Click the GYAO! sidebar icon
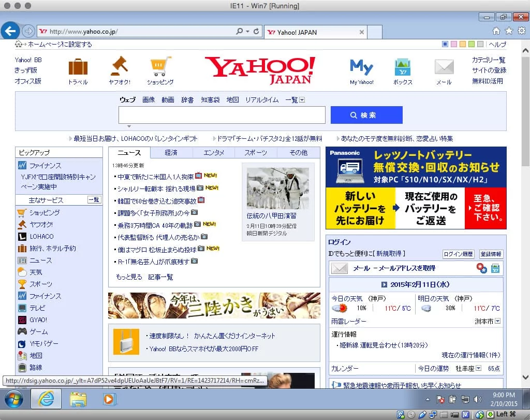Screen dimensions: 530x420 click(x=22, y=320)
